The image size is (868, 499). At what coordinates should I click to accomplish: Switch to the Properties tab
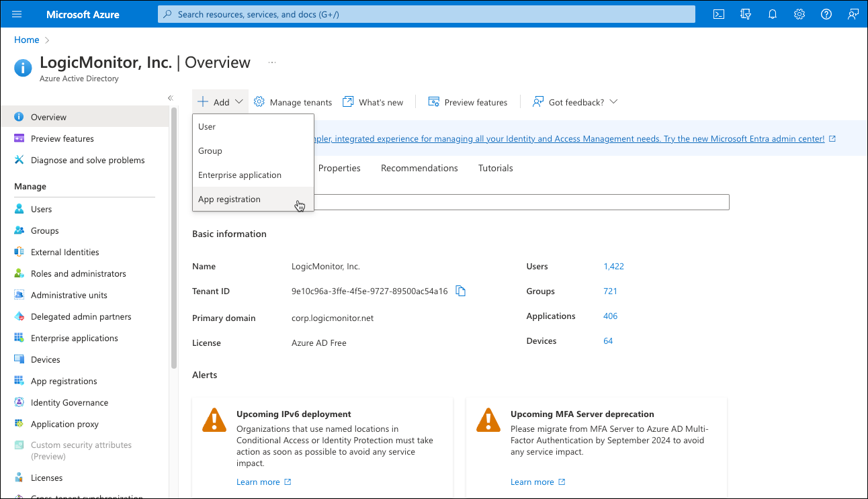coord(339,168)
